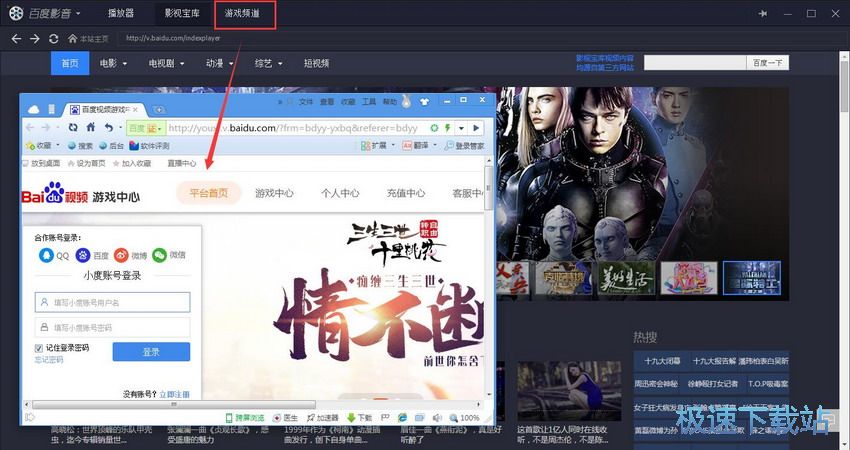The image size is (850, 450).
Task: Open the 搜索 bookmark
Action: coord(80,146)
